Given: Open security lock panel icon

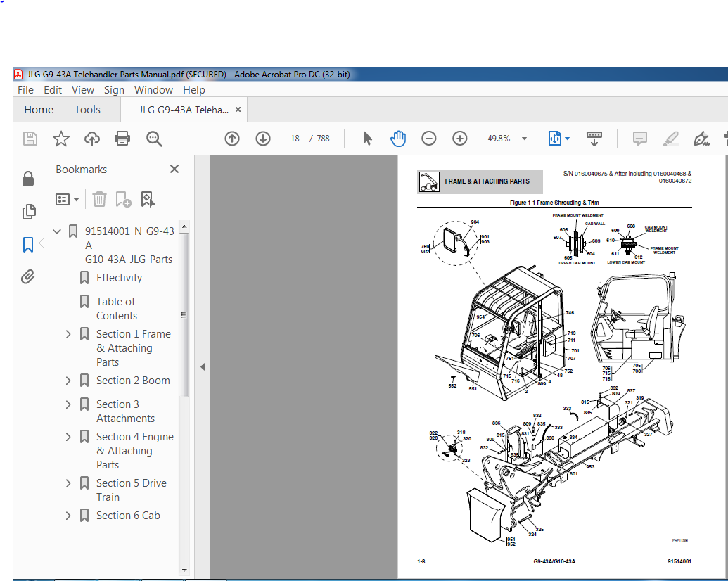Looking at the screenshot, I should click(x=28, y=179).
